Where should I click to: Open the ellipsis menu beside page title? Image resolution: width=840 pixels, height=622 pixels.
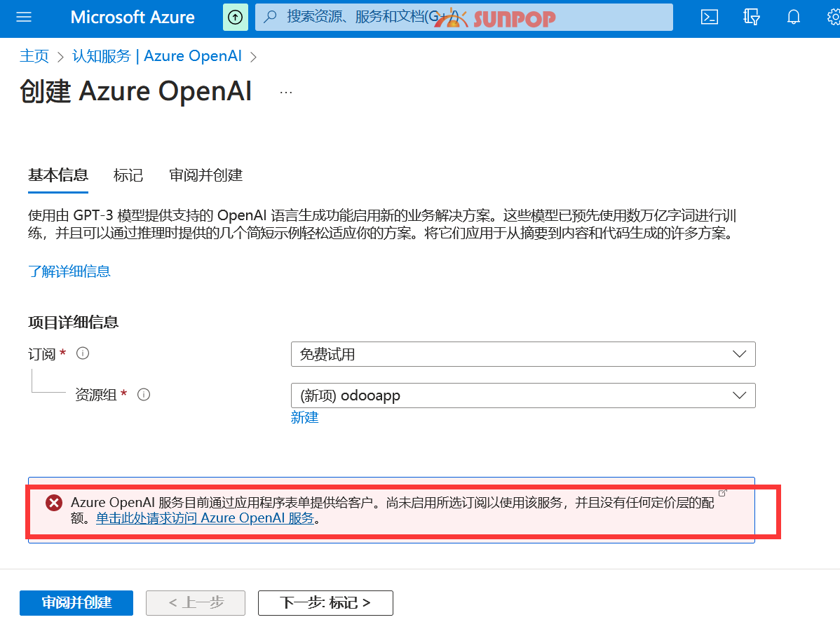tap(286, 92)
